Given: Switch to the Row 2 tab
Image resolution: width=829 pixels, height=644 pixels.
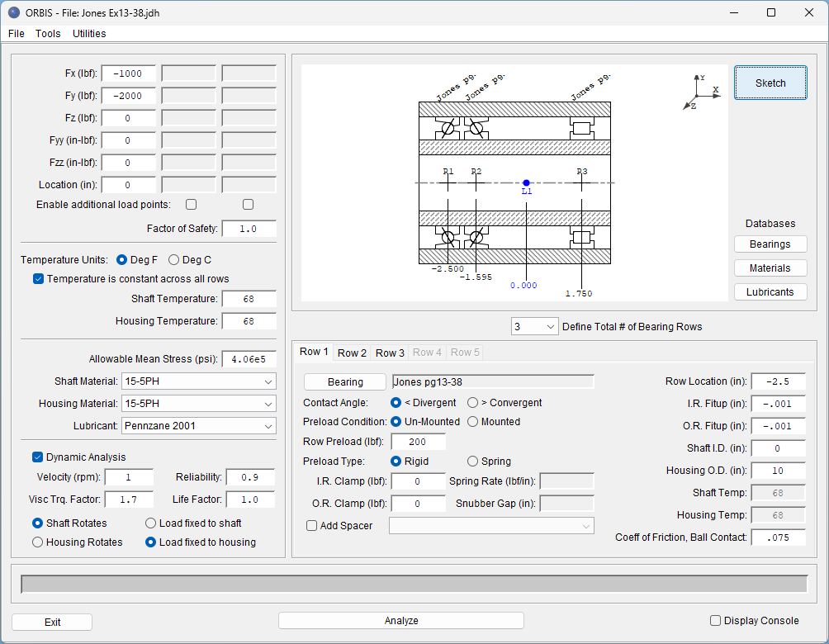Looking at the screenshot, I should point(352,353).
